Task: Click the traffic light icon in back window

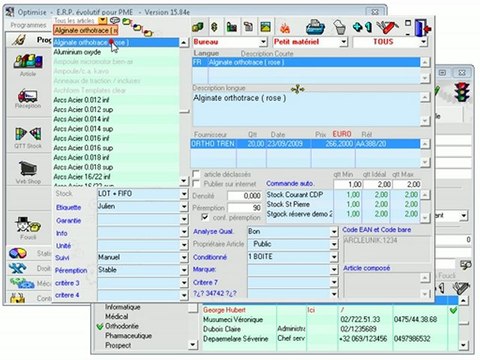Action: click(462, 92)
